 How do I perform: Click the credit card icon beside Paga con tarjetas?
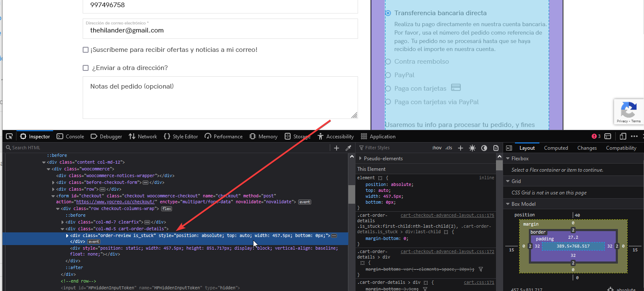pyautogui.click(x=455, y=88)
